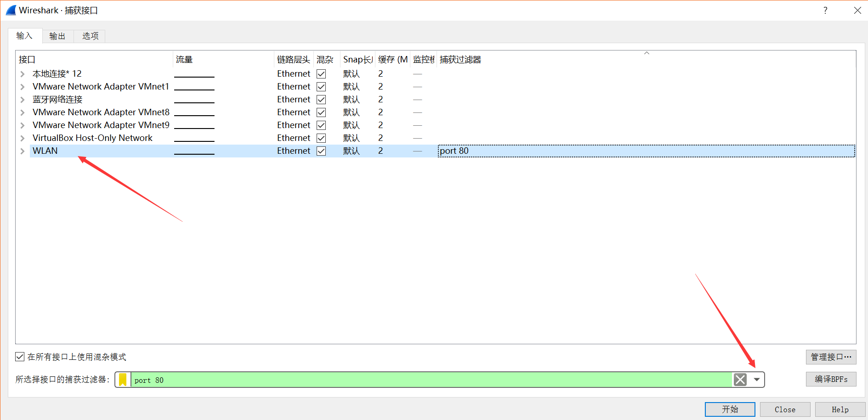Expand VMware Network Adapter VMnet1 row
868x420 pixels.
22,87
